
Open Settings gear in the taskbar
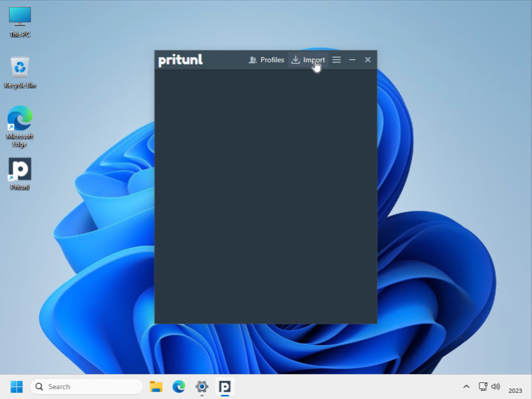(x=202, y=387)
